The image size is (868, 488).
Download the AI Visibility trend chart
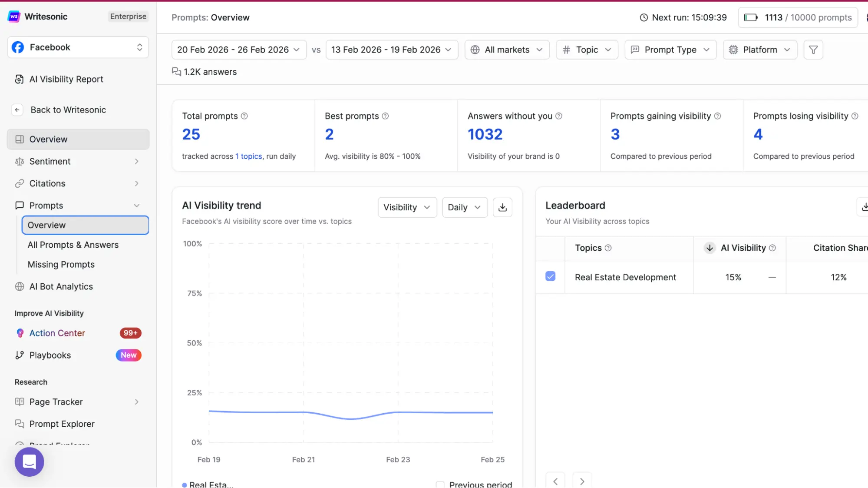click(x=502, y=207)
